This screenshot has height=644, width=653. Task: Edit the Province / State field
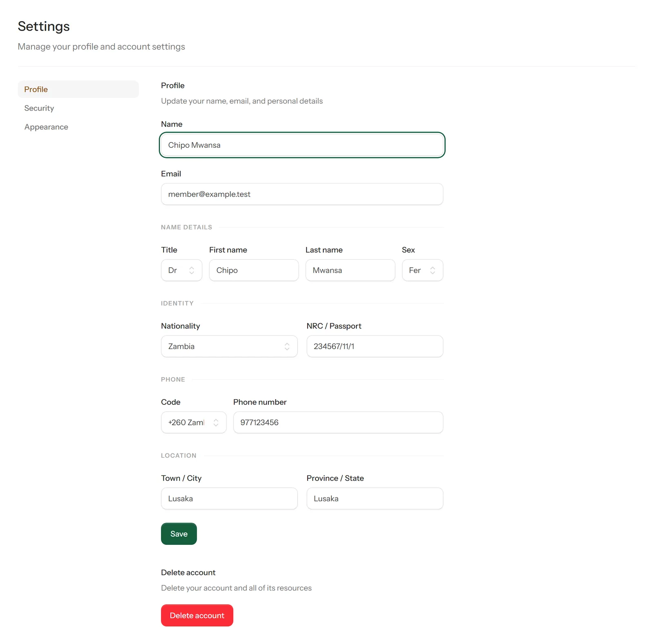pyautogui.click(x=375, y=498)
